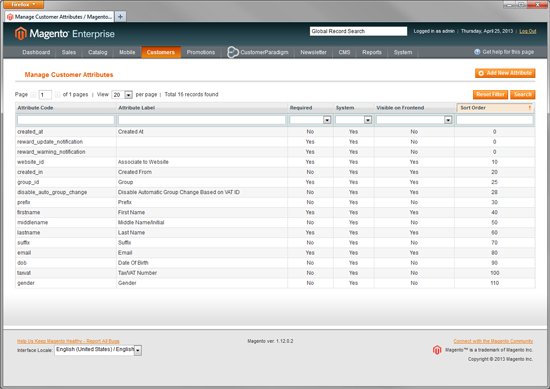Screen dimensions: 550x389
Task: Open the System menu
Action: coord(403,52)
